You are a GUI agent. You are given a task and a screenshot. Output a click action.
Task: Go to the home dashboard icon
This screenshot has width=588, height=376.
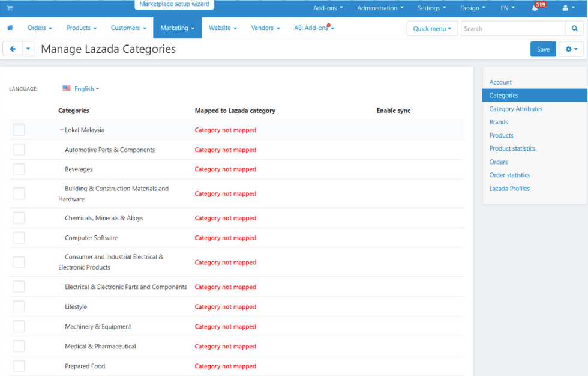[10, 28]
